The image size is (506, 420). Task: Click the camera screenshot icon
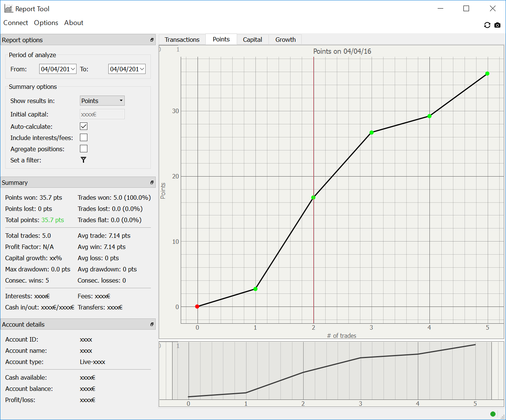pyautogui.click(x=497, y=25)
